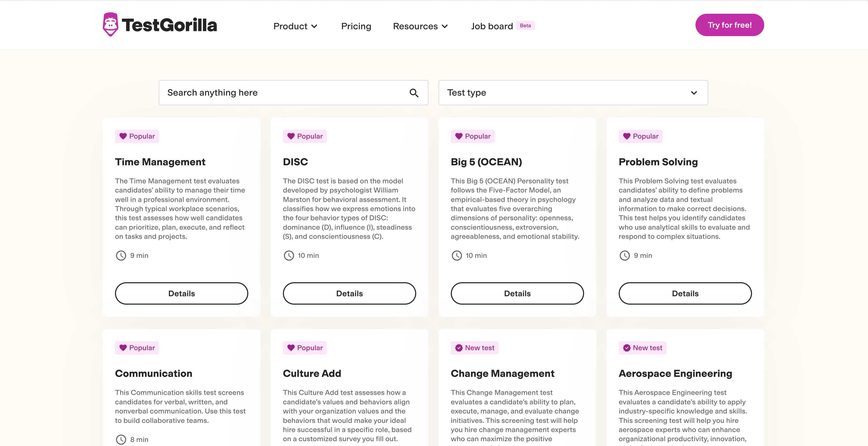The width and height of the screenshot is (868, 446).
Task: Click the 10 min duration on Big 5 card
Action: 476,256
